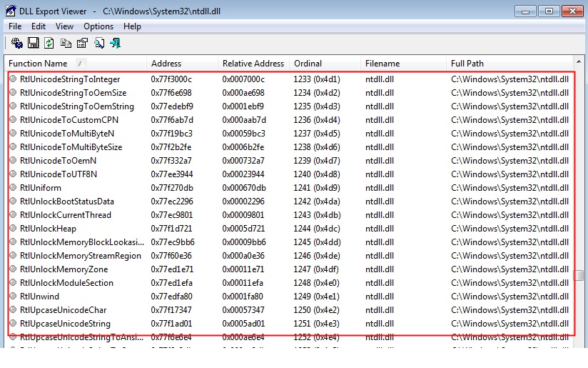This screenshot has width=588, height=368.
Task: Click the row icon beside RtlUnlockCurrentThread
Action: [13, 214]
